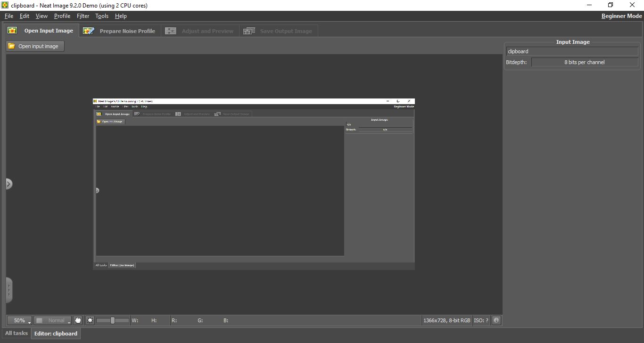Screen dimensions: 644x343
Task: Click the 8 bits per channel bitdepth field
Action: click(x=585, y=62)
